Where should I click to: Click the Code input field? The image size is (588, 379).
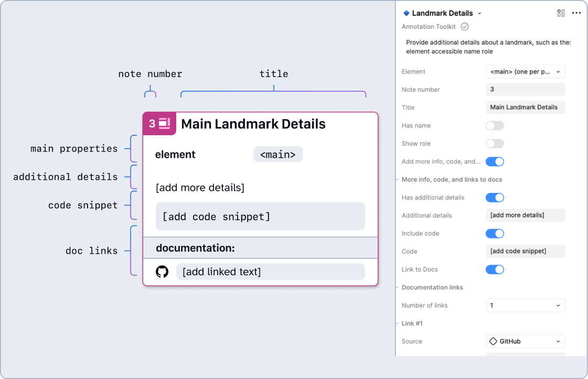[526, 252]
